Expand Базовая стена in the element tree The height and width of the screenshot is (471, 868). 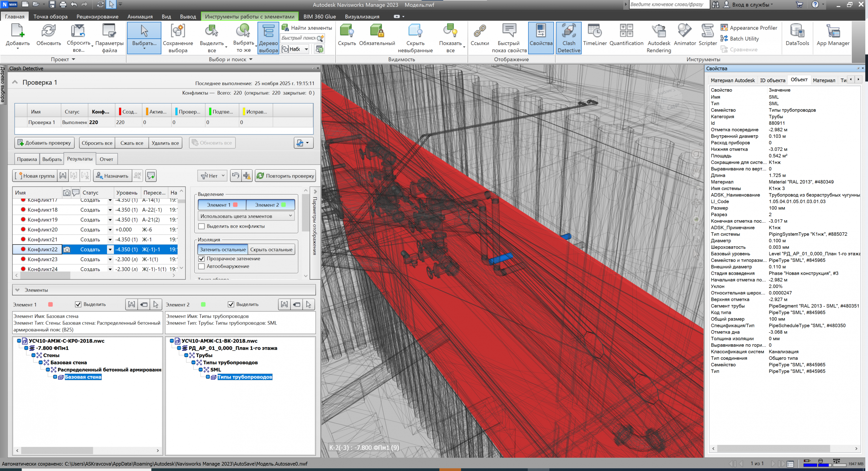tap(55, 377)
